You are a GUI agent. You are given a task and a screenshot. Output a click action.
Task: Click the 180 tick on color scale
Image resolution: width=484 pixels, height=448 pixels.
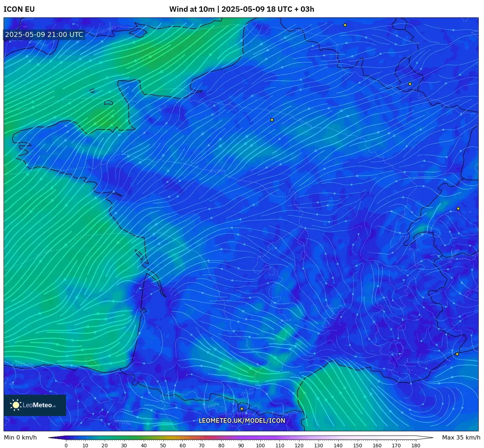coord(416,446)
